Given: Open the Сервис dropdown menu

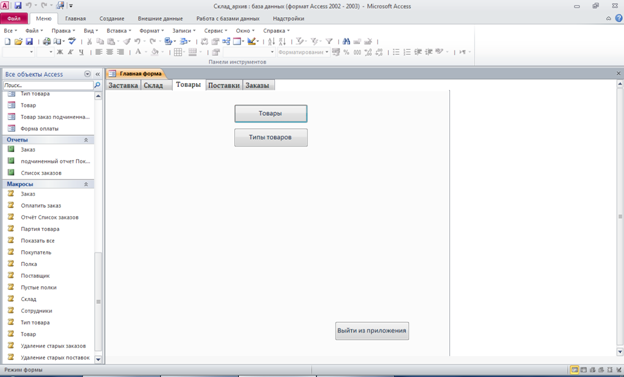Looking at the screenshot, I should tap(216, 31).
